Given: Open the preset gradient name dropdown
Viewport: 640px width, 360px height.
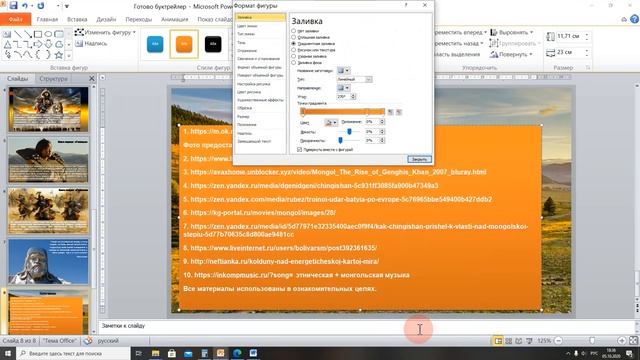Looking at the screenshot, I should coord(343,71).
